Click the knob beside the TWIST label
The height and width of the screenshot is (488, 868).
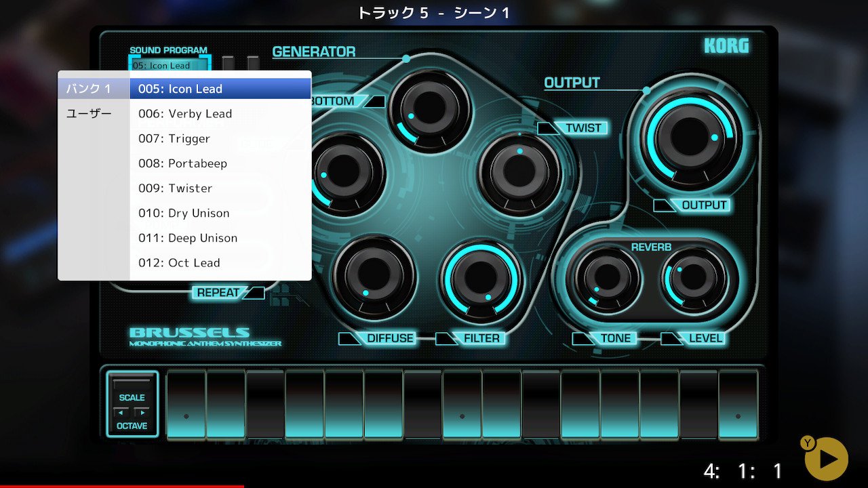pyautogui.click(x=519, y=174)
